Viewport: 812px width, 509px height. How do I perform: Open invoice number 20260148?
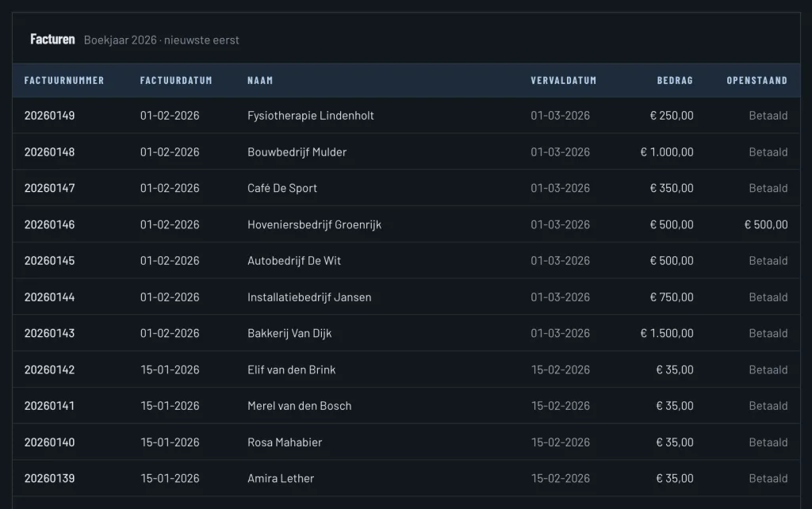click(x=49, y=151)
